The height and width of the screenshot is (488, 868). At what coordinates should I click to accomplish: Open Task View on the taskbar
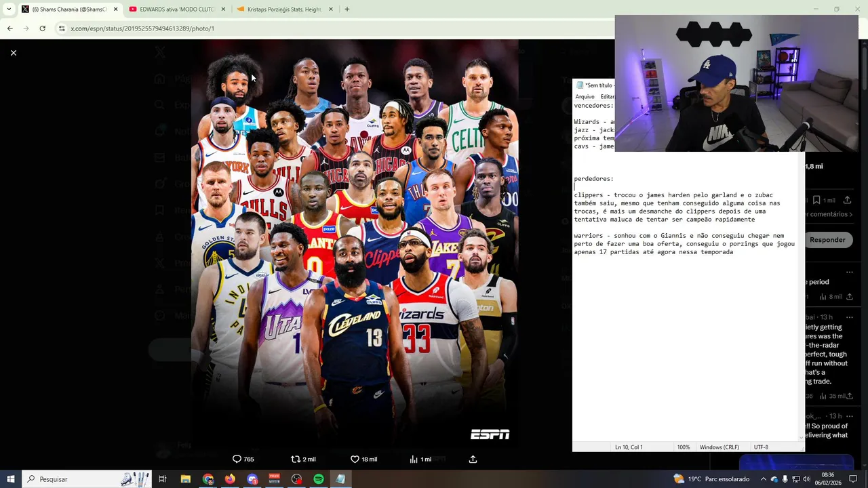click(163, 479)
